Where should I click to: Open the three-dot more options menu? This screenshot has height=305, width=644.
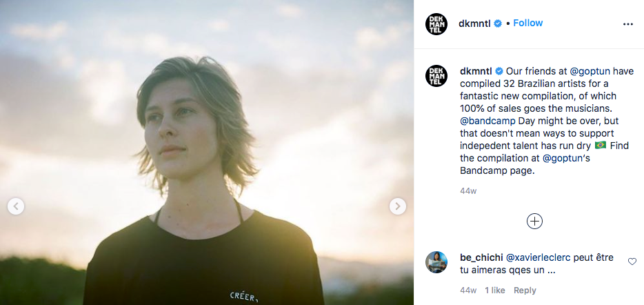[627, 23]
